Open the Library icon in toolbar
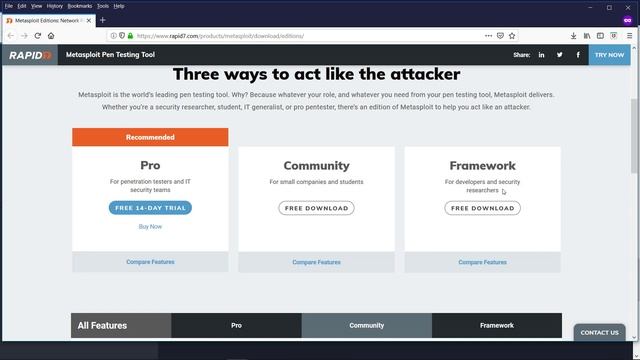The height and width of the screenshot is (360, 640). point(587,36)
